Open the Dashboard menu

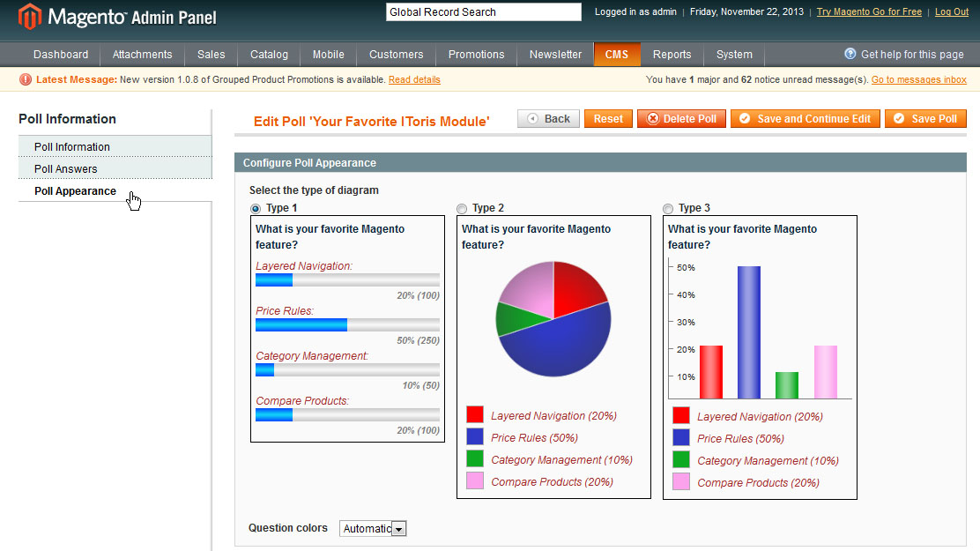pyautogui.click(x=61, y=55)
